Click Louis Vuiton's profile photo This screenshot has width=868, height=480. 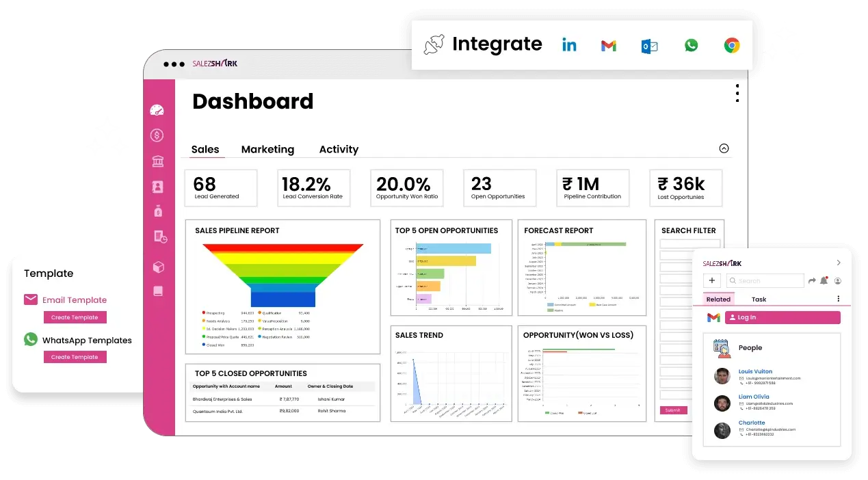[722, 376]
